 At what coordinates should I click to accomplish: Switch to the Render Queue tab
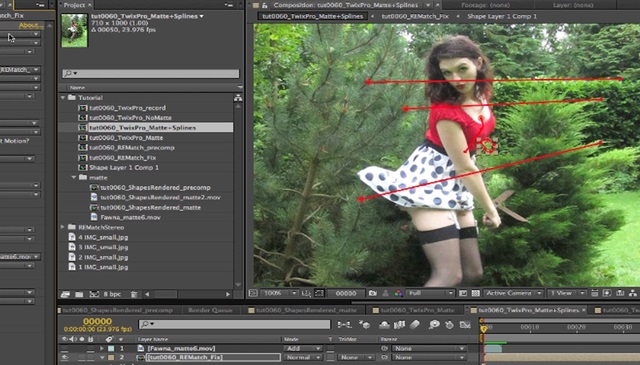[x=210, y=310]
